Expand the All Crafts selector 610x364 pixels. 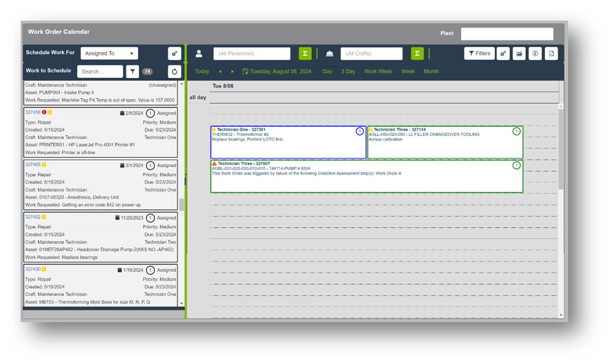coord(371,53)
